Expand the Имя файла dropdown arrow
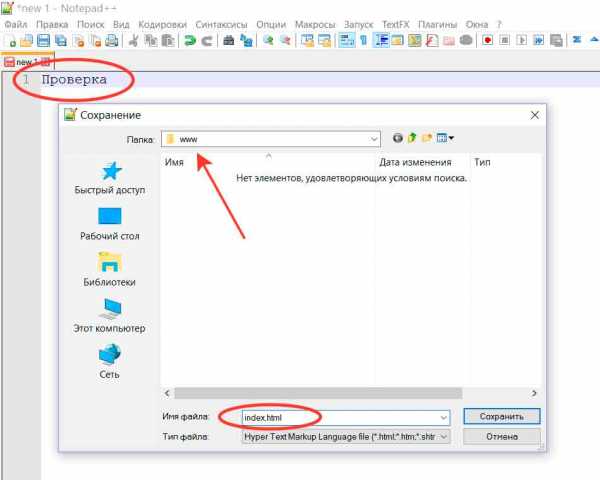600x480 pixels. click(x=443, y=418)
